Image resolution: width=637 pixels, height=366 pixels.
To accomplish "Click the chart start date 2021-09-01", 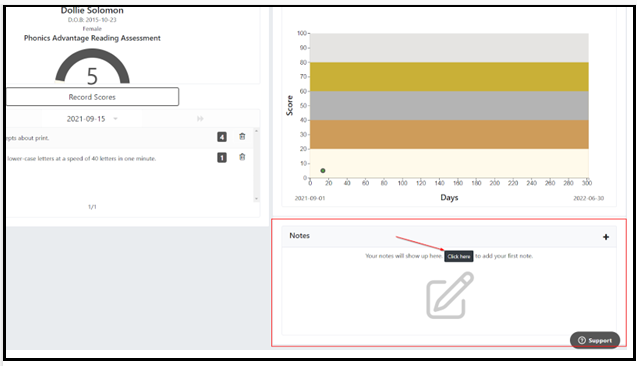I will (310, 198).
